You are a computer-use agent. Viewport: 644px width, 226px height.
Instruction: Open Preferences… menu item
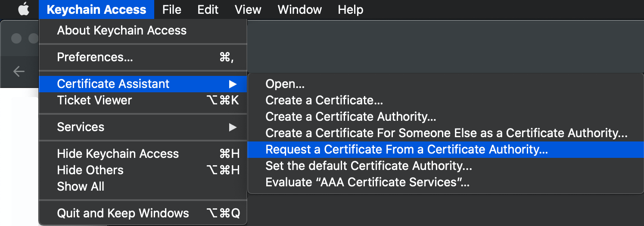[143, 57]
